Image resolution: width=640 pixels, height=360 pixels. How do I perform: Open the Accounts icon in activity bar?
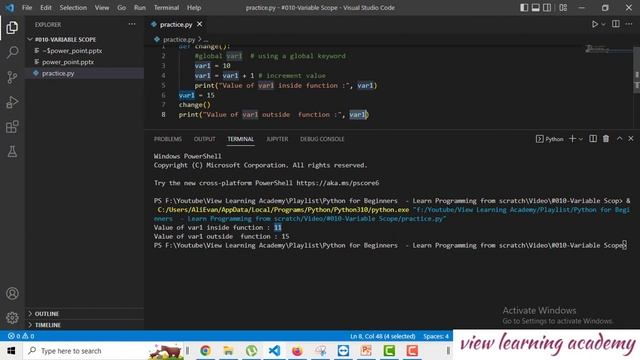12,293
